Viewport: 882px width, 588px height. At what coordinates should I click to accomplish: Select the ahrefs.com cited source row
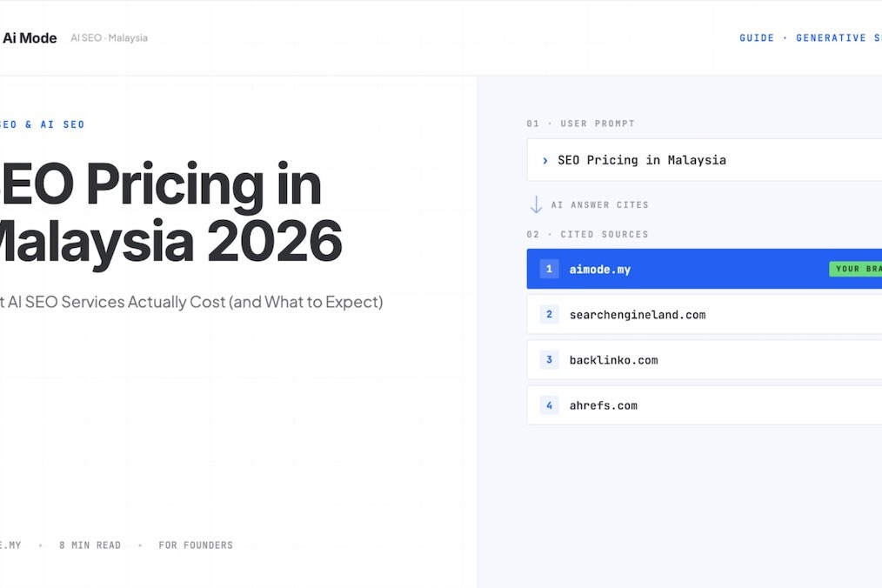[696, 405]
